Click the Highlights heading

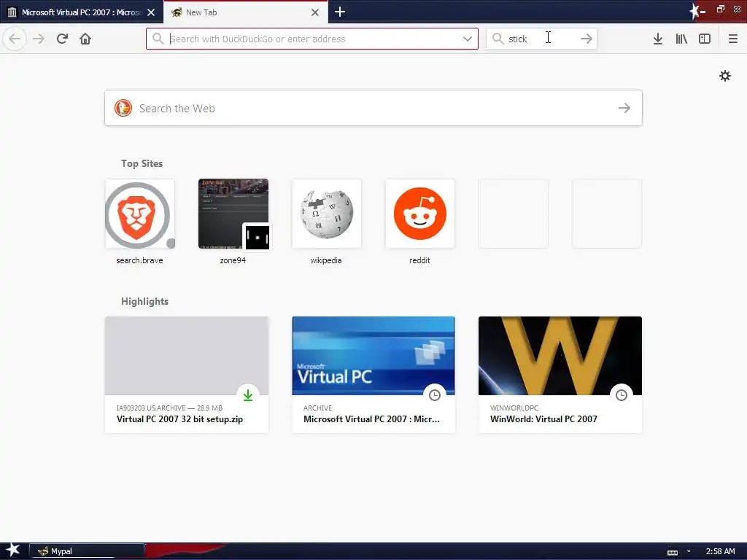[x=144, y=301]
